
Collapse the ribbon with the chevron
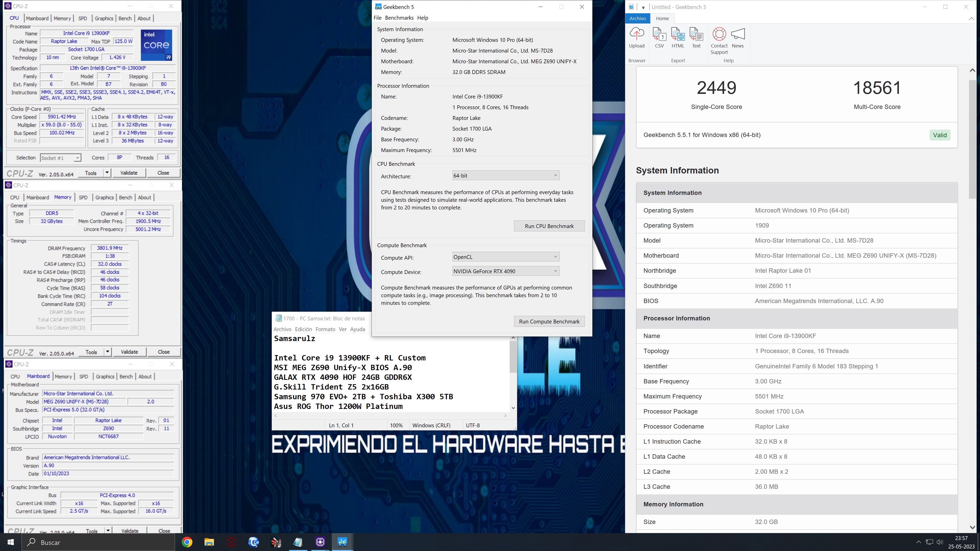(x=971, y=18)
